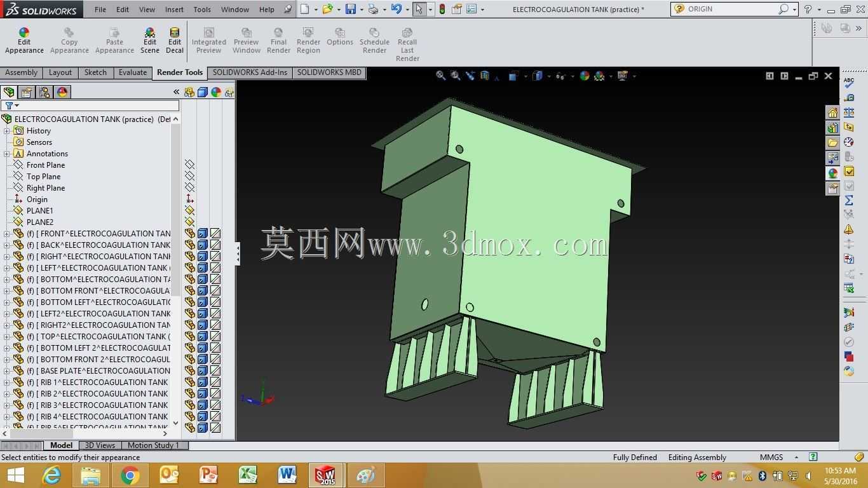Expand the History node
The height and width of the screenshot is (488, 868).
pos(7,131)
